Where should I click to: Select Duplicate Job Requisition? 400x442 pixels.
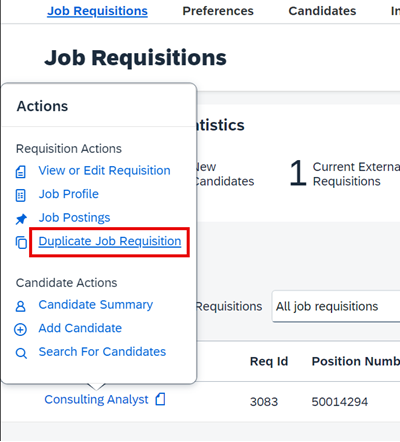pyautogui.click(x=110, y=241)
